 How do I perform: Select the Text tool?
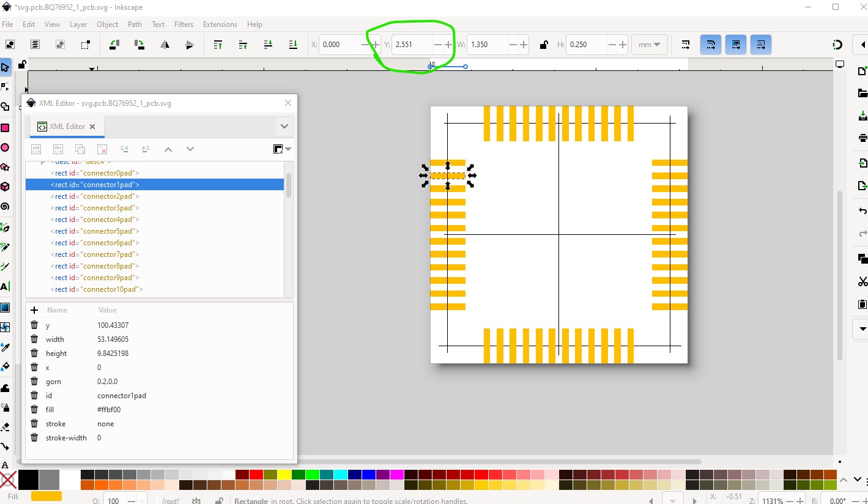[5, 286]
